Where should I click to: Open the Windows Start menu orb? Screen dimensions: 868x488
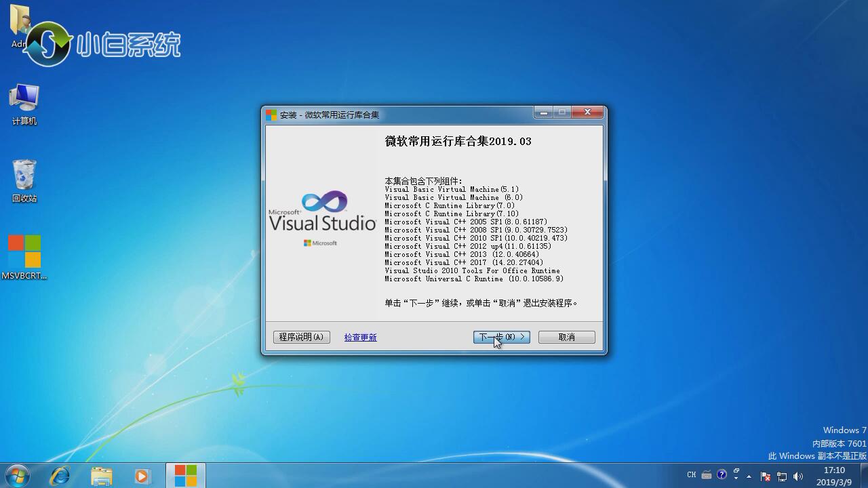point(18,476)
